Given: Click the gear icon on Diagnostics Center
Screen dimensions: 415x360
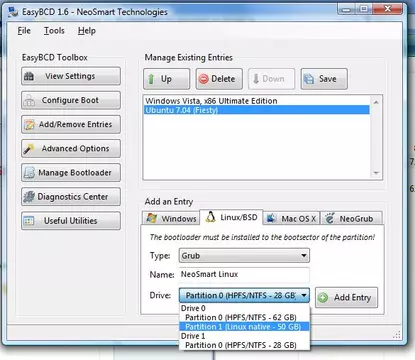Looking at the screenshot, I should click(x=29, y=197).
